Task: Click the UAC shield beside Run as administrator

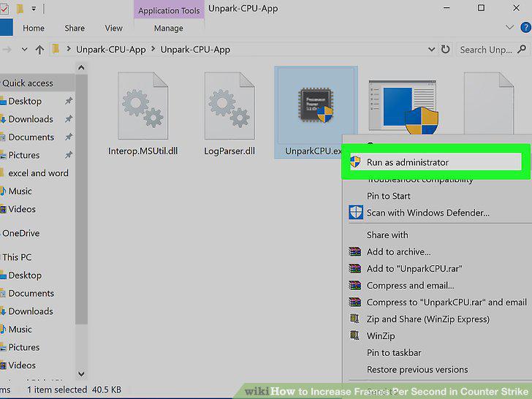Action: (355, 162)
